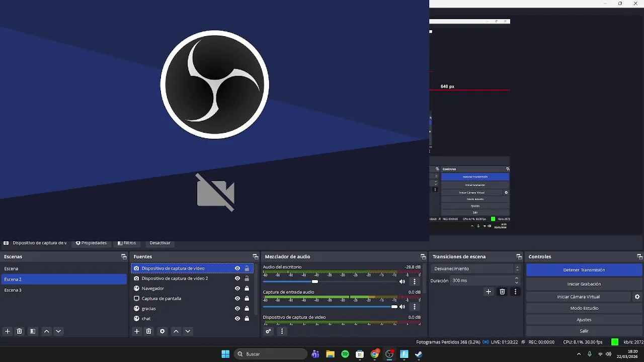Image resolution: width=644 pixels, height=362 pixels.
Task: Click Iniciar Grabación button
Action: (x=584, y=284)
